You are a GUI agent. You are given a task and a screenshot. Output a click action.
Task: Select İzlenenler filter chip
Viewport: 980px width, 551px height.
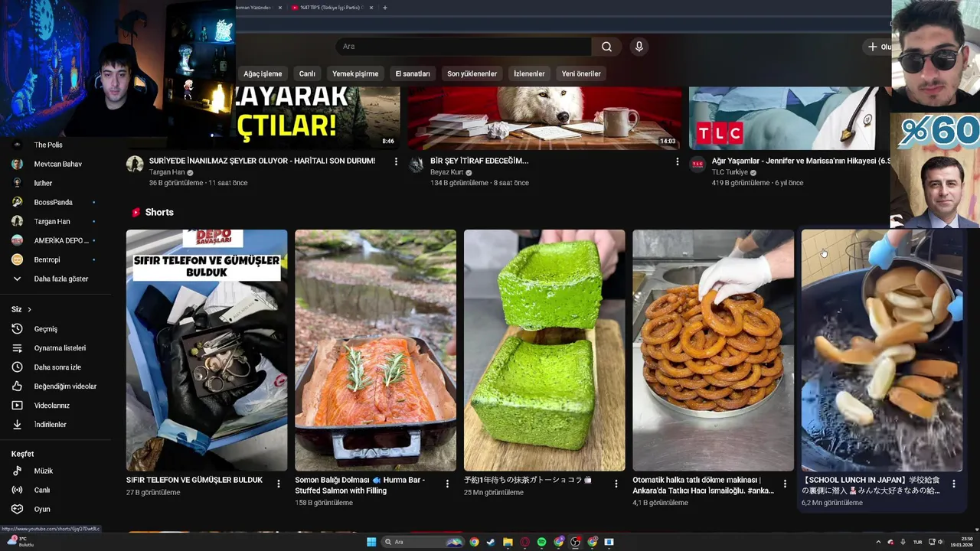[529, 73]
